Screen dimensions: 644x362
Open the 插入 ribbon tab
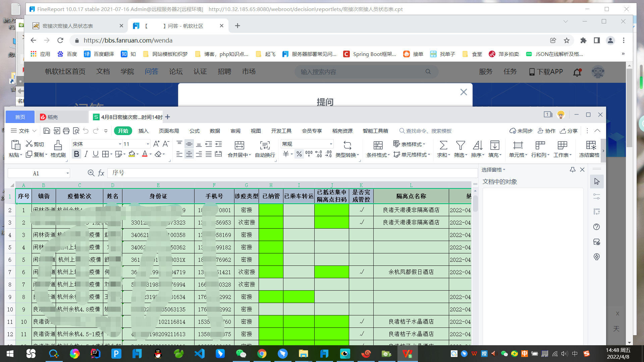pyautogui.click(x=143, y=131)
